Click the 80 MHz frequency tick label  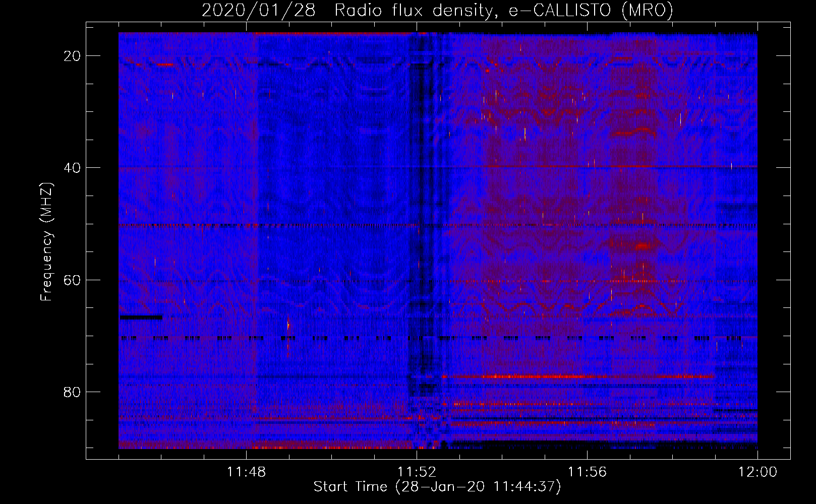coord(73,392)
